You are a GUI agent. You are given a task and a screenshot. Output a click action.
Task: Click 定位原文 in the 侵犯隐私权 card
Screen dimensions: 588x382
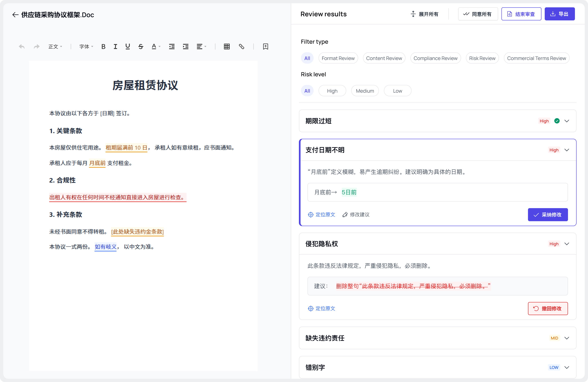point(321,308)
